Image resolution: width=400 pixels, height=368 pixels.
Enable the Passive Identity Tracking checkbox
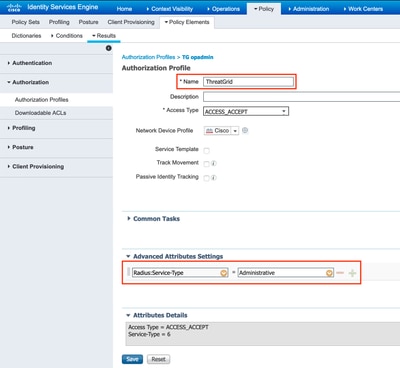(x=206, y=178)
